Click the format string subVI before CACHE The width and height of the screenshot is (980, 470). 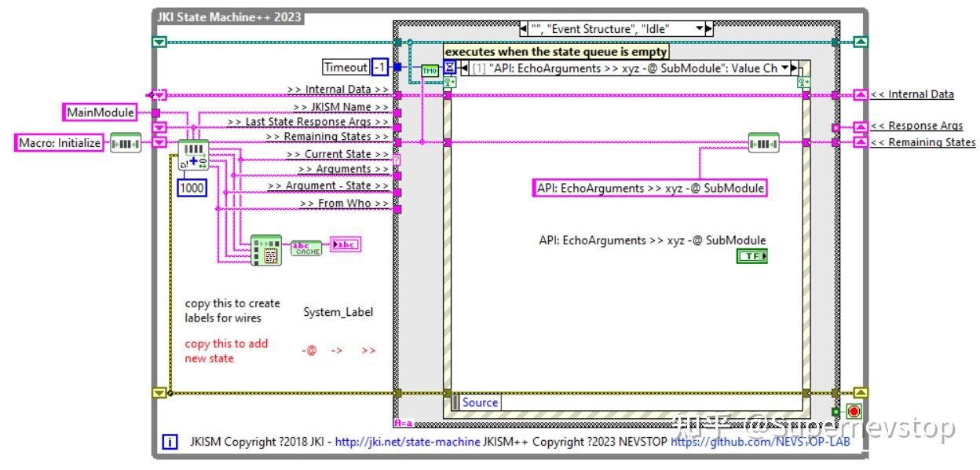265,249
